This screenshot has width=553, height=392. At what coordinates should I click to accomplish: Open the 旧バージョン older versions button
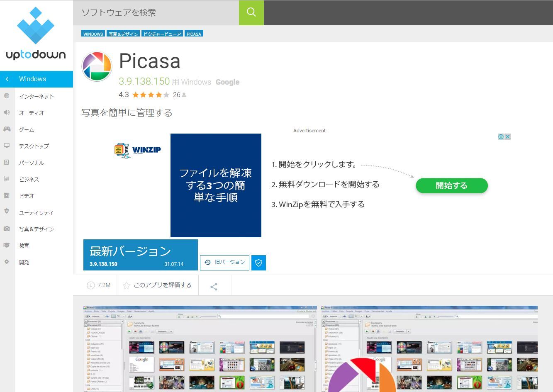(225, 262)
